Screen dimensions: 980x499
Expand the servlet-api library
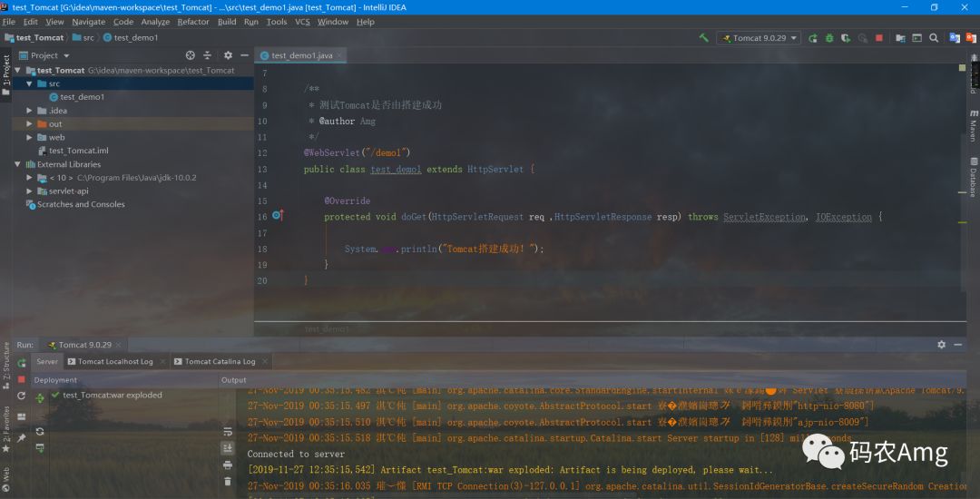(x=29, y=191)
